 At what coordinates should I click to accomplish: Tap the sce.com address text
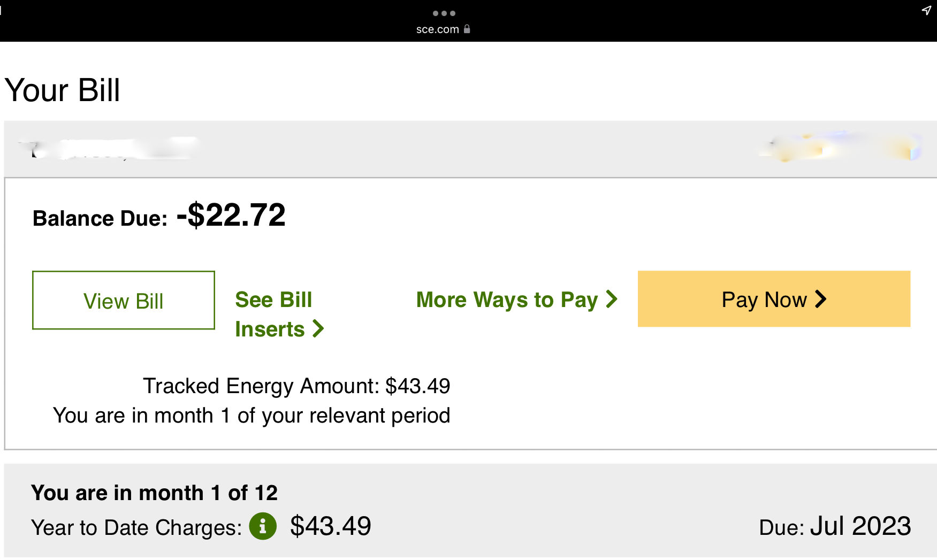point(437,29)
